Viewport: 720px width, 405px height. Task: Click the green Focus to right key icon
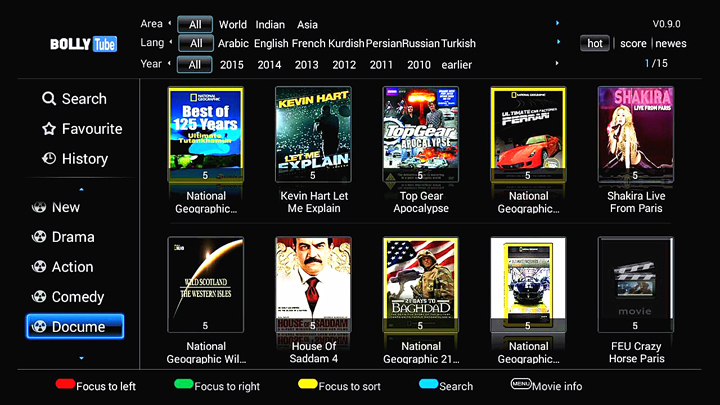[x=184, y=384]
